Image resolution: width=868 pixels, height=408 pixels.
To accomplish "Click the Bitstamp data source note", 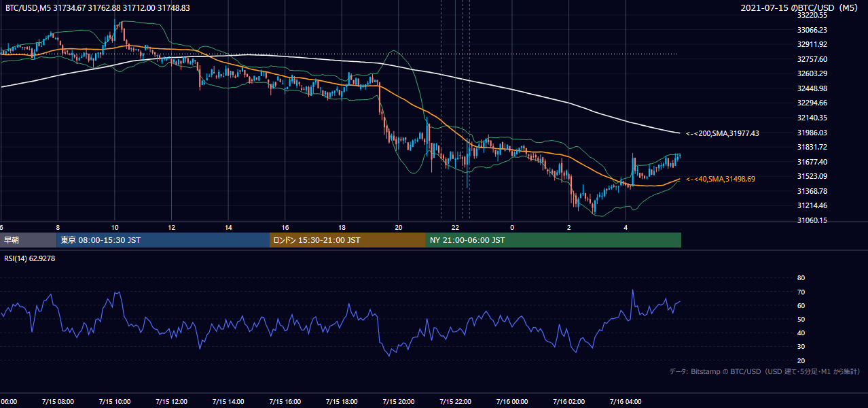I will click(x=765, y=372).
